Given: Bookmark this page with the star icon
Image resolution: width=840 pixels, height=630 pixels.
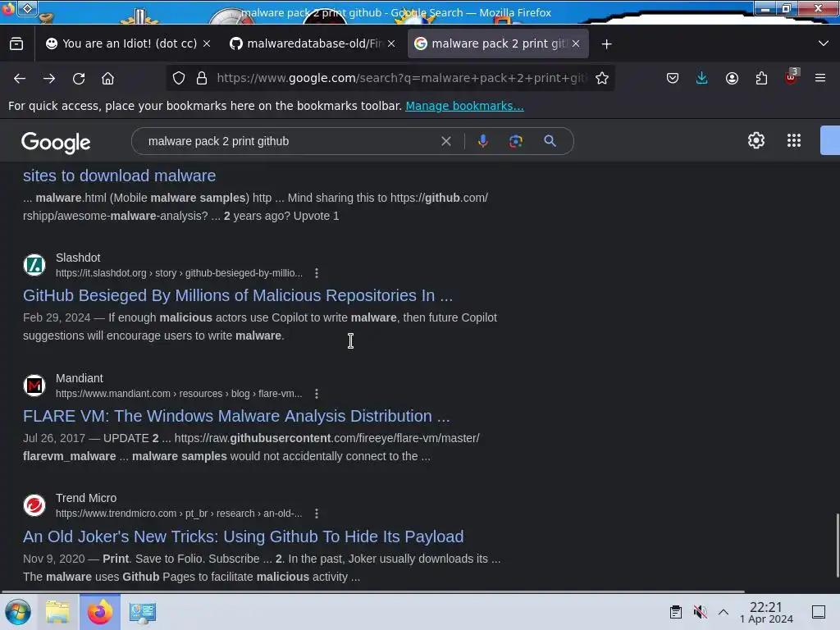Looking at the screenshot, I should 602,78.
